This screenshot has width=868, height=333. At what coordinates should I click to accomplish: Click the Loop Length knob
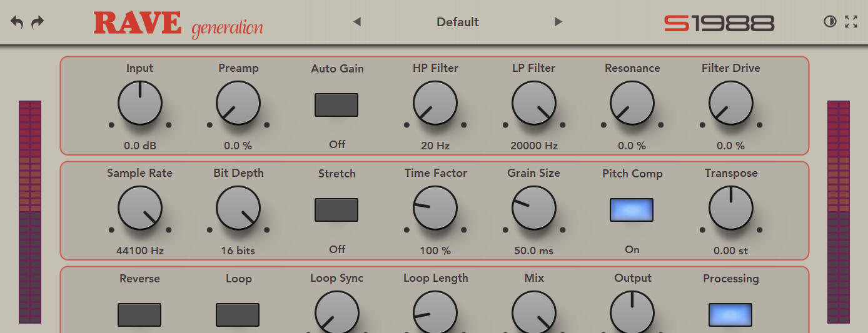coord(435,312)
